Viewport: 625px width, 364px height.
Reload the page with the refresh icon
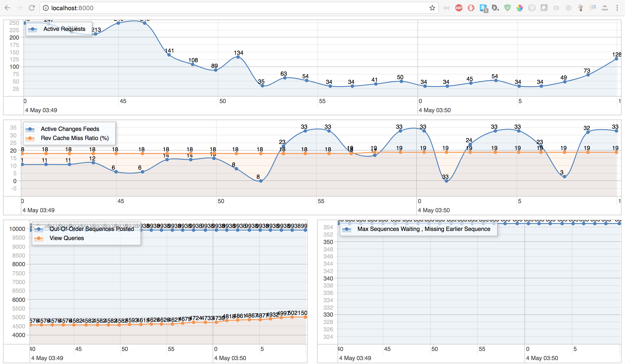point(32,8)
